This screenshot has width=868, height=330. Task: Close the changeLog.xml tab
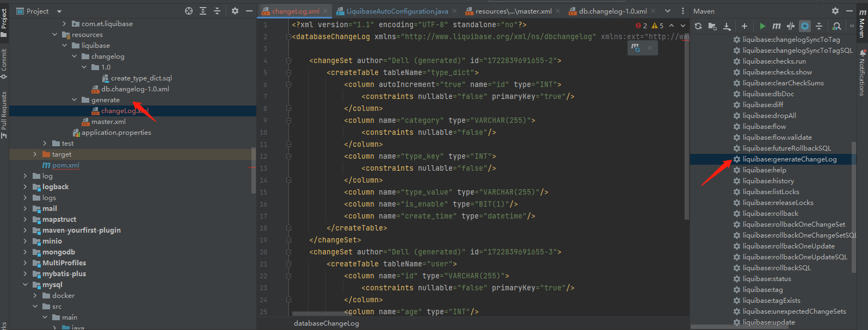coord(326,11)
